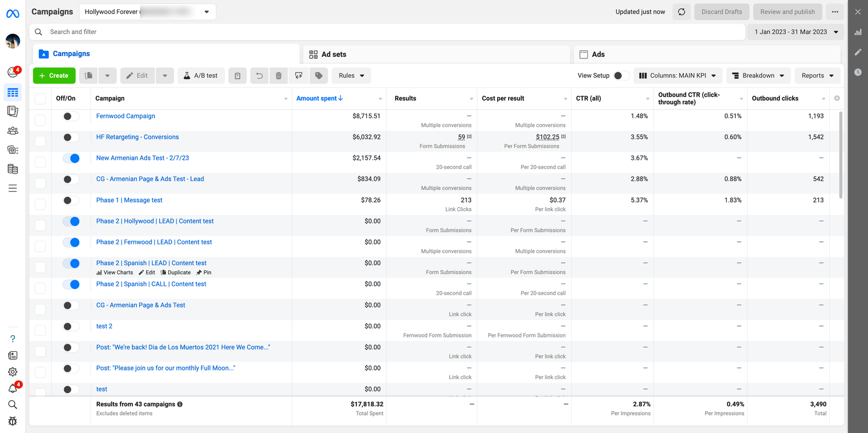Open the Reports dropdown
868x433 pixels.
click(818, 76)
